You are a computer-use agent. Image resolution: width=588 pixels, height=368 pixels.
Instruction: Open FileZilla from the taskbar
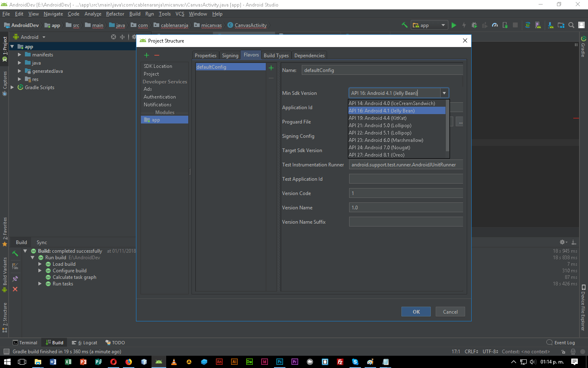[x=340, y=362]
